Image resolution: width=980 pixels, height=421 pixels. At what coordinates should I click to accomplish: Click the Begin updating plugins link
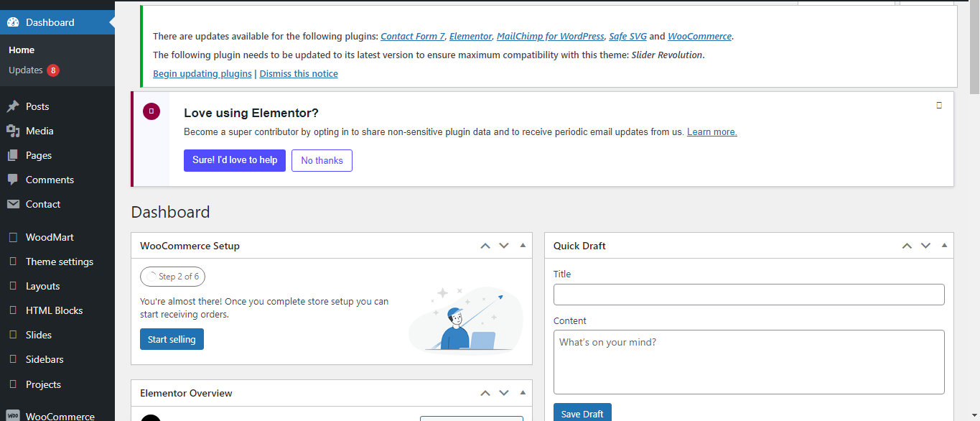(202, 73)
